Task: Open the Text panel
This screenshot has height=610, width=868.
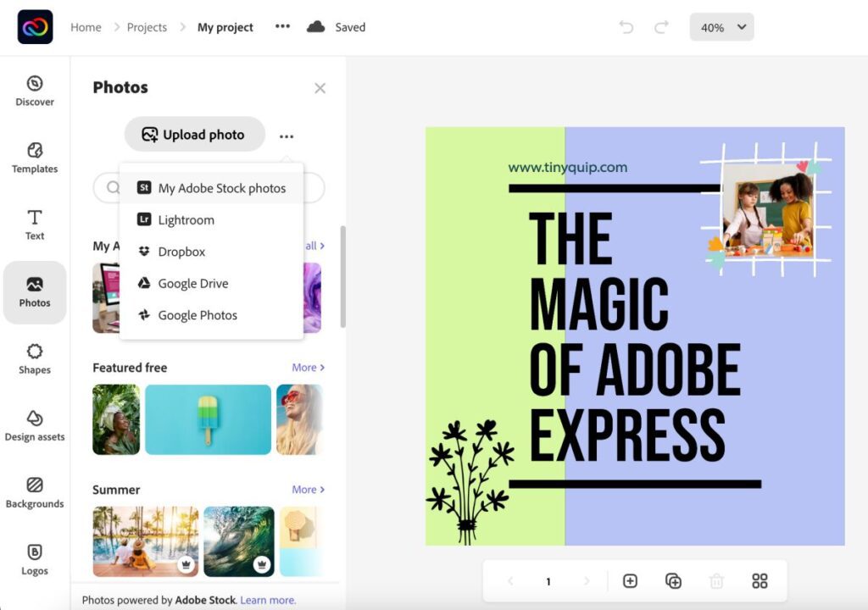Action: tap(34, 225)
